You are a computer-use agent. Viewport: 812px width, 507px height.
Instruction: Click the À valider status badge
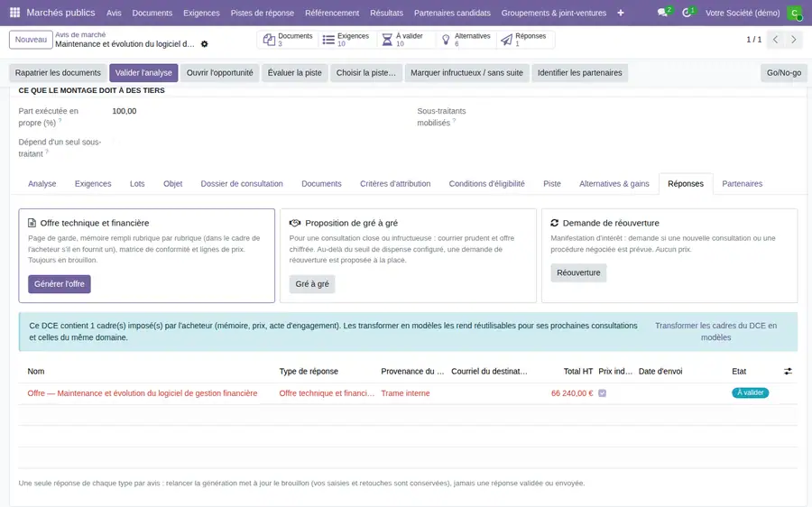click(x=751, y=393)
